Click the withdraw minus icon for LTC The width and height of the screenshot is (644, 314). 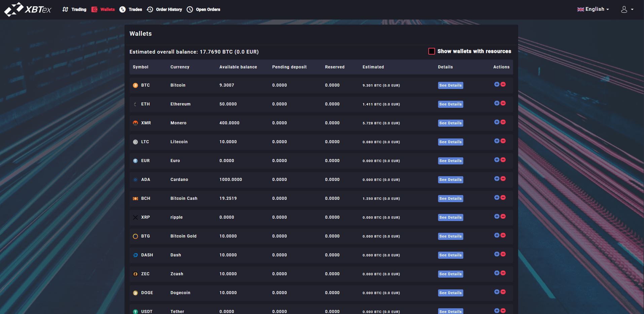pyautogui.click(x=503, y=141)
